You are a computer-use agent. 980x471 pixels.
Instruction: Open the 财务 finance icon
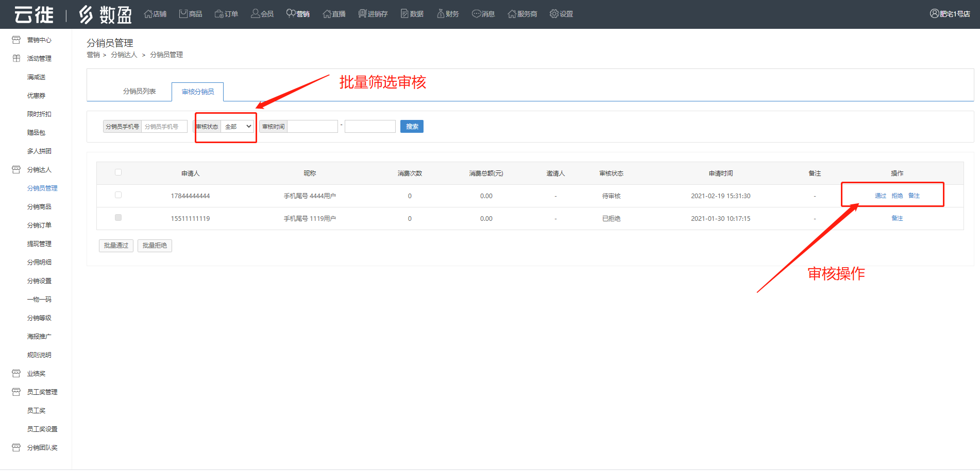point(441,14)
